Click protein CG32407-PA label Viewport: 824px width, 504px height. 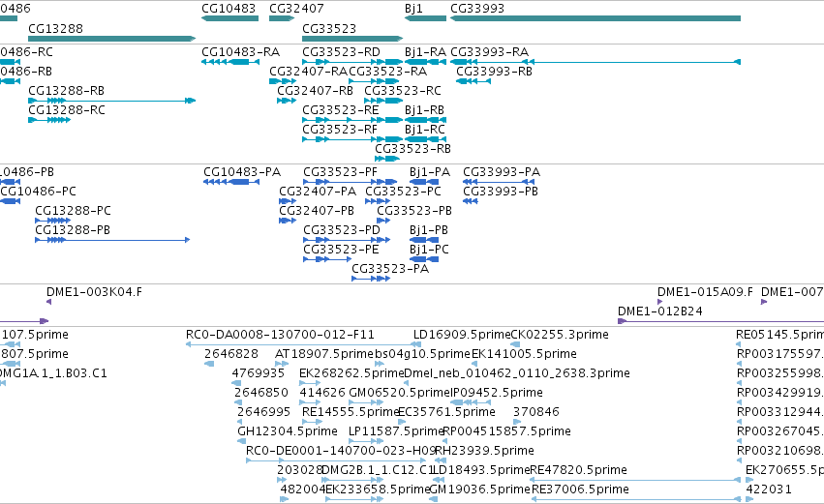(318, 192)
